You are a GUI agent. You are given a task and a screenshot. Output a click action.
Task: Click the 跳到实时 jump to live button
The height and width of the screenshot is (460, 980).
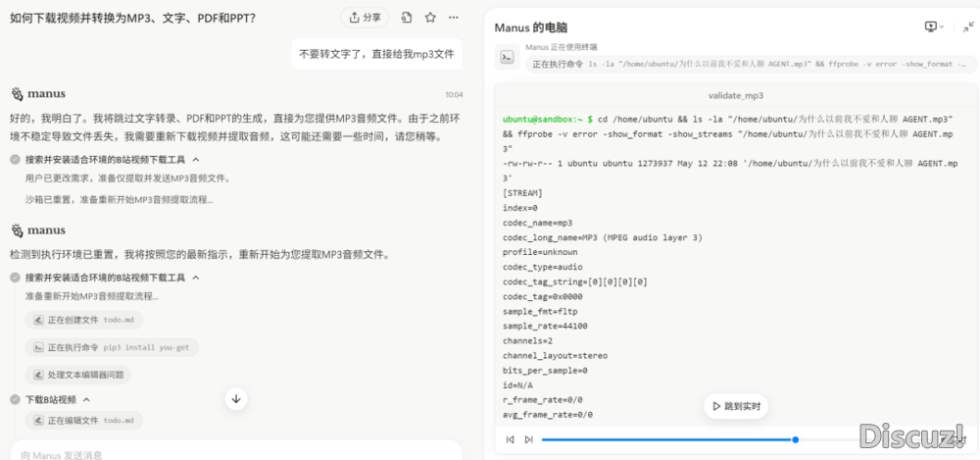click(x=736, y=406)
